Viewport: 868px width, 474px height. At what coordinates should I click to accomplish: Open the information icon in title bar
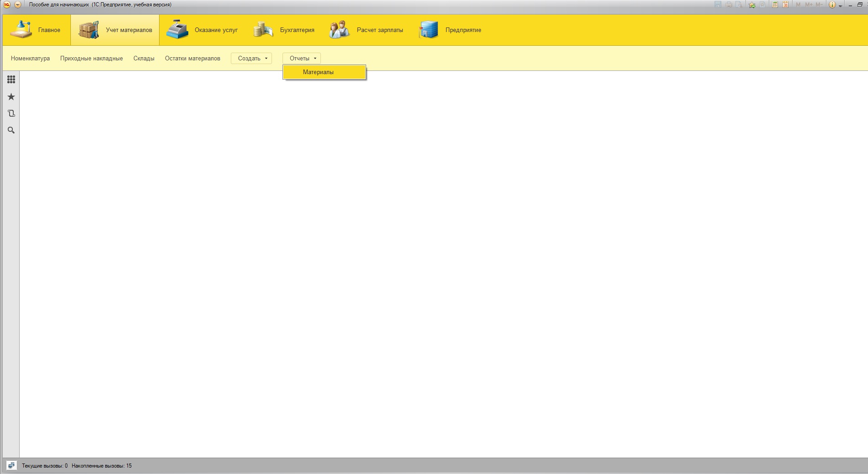coord(832,5)
